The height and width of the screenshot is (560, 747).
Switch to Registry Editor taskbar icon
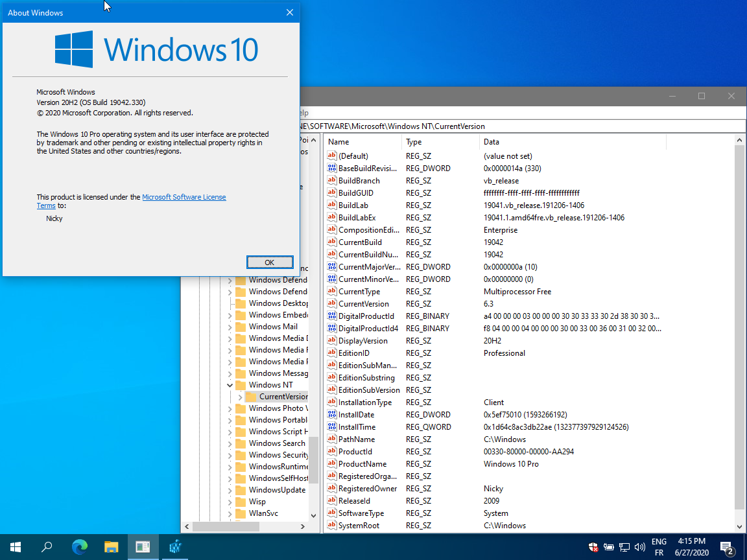(175, 547)
